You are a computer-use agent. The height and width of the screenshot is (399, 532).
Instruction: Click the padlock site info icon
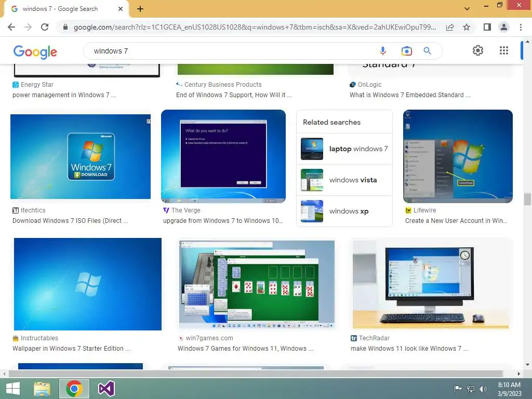pyautogui.click(x=65, y=27)
